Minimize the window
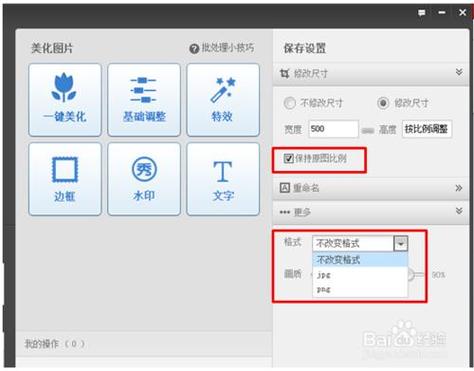The image size is (474, 371). (442, 13)
